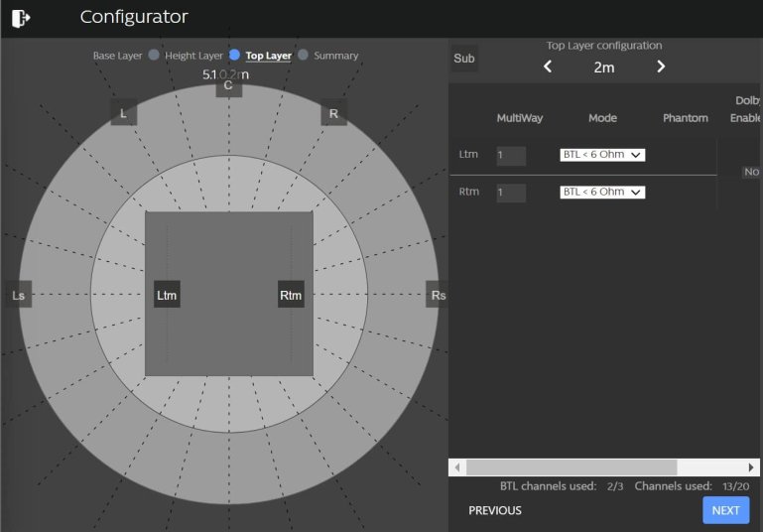763x532 pixels.
Task: Select the Top Layer radio dot
Action: tap(234, 56)
